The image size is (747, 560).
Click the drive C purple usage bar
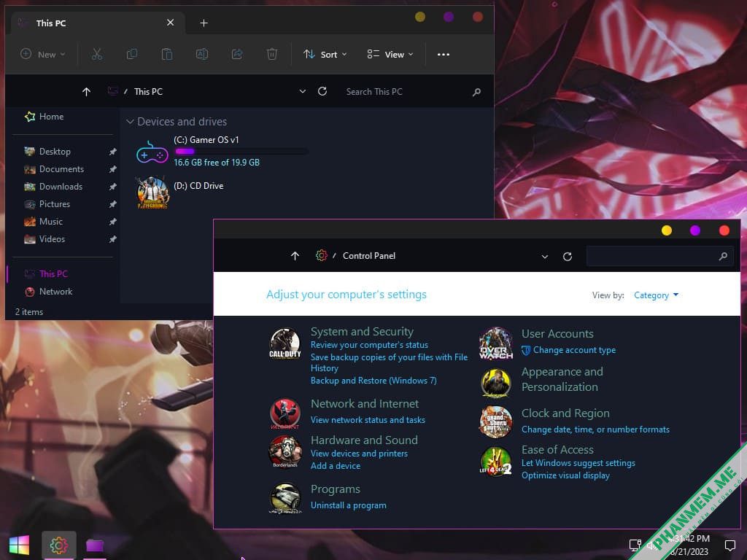[x=241, y=152]
